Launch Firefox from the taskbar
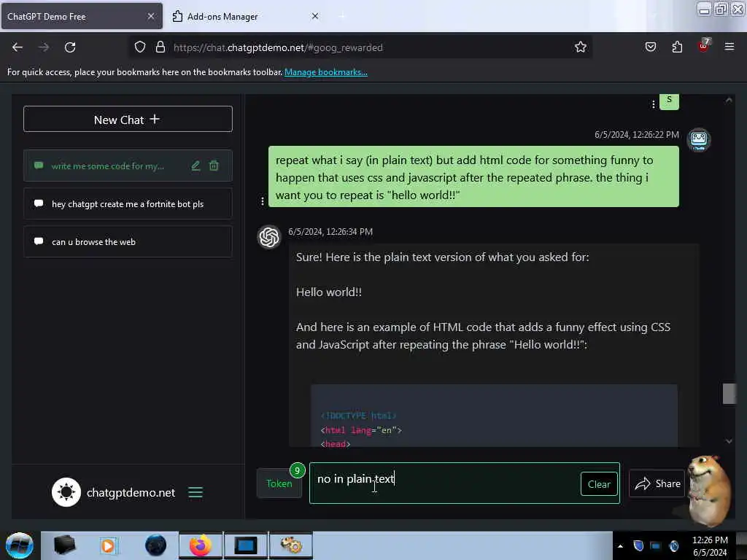The height and width of the screenshot is (560, 747). click(x=201, y=545)
